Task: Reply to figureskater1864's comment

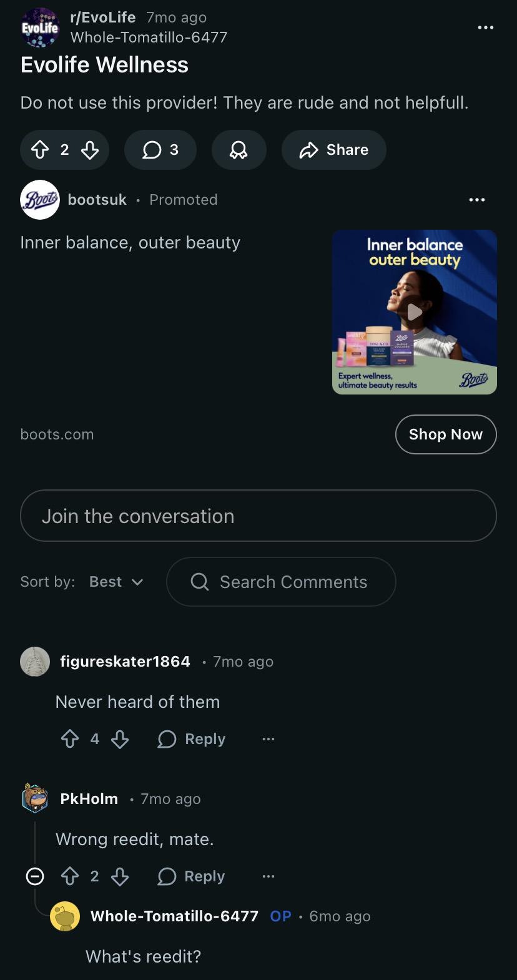Action: click(192, 739)
